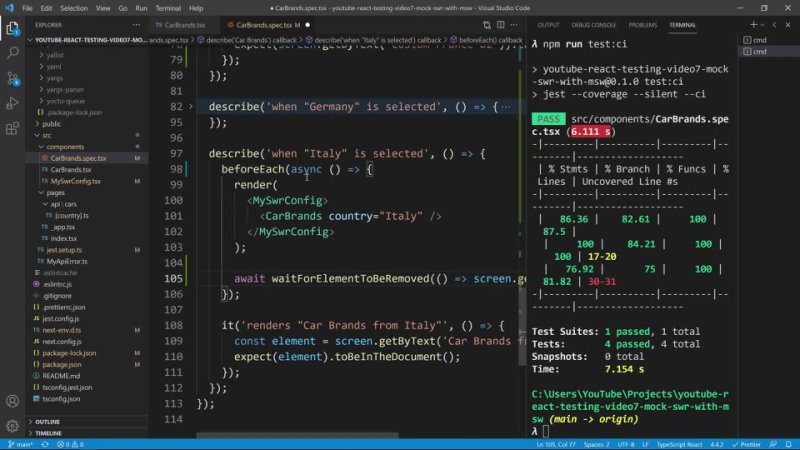
Task: Open changes compare icon in editor toolbar
Action: click(487, 24)
